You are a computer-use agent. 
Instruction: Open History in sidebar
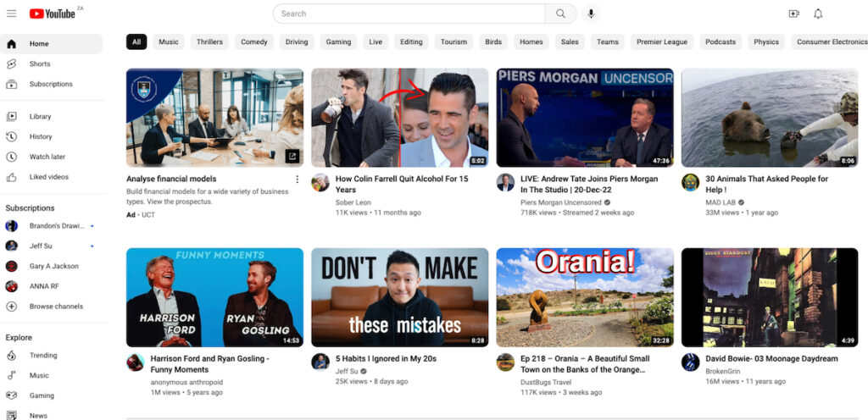[52, 136]
